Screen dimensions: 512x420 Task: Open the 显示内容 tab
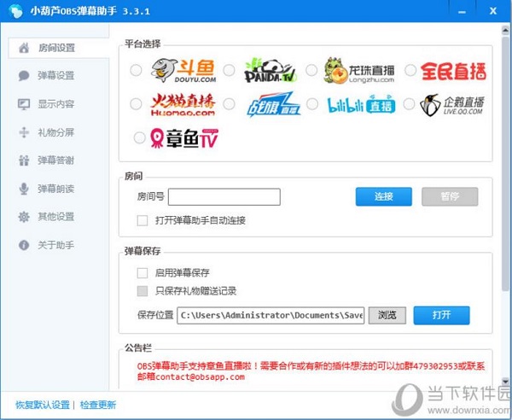click(55, 104)
